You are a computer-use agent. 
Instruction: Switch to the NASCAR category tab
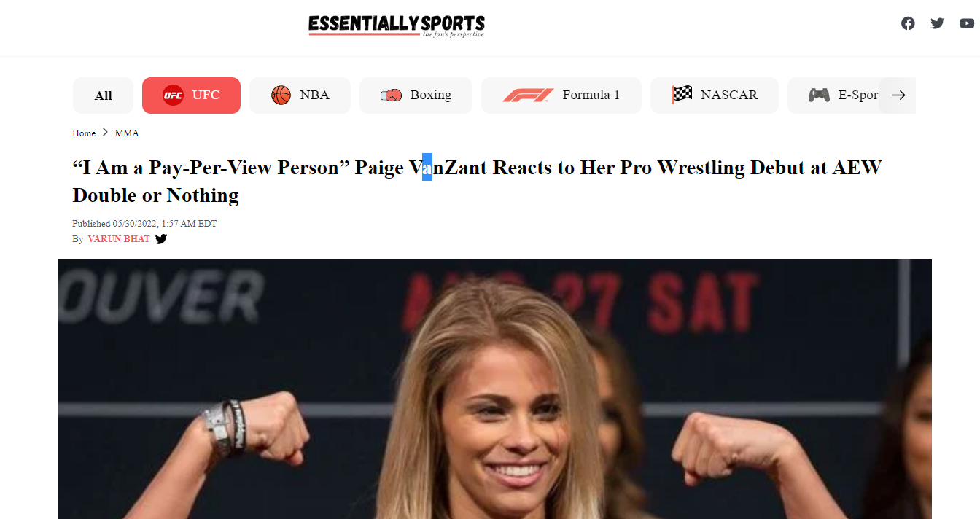[x=715, y=95]
